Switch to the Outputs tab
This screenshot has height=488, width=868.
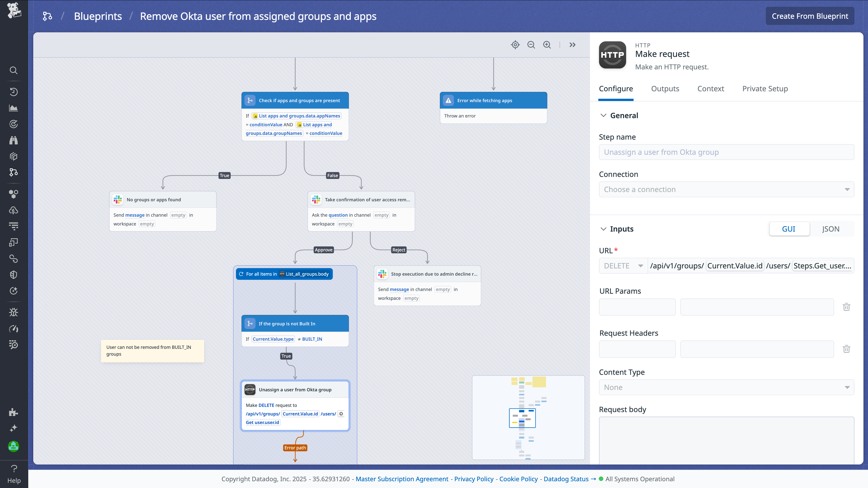point(665,89)
